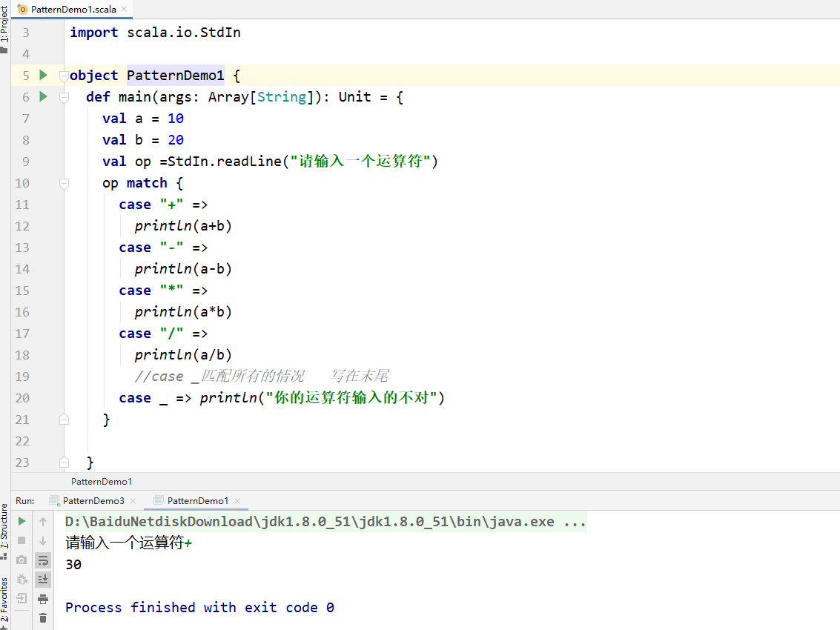
Task: Click the Exit icon in Run toolbar
Action: (22, 598)
